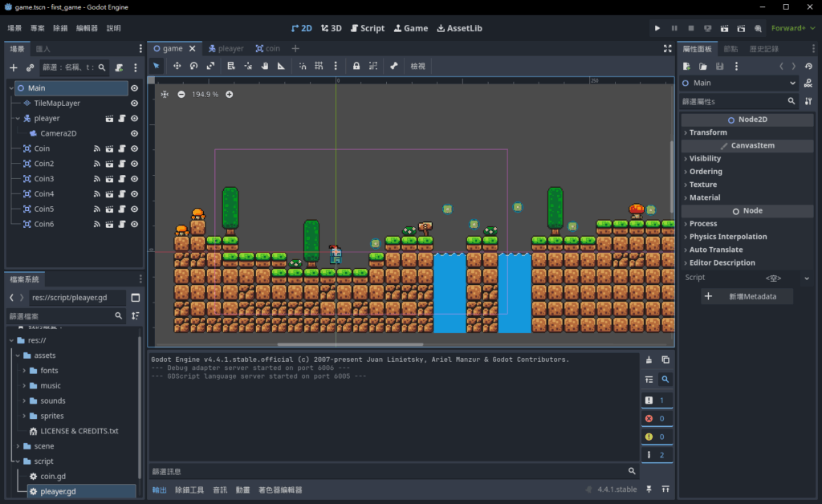Expand the fonts folder
822x504 pixels.
pyautogui.click(x=24, y=371)
